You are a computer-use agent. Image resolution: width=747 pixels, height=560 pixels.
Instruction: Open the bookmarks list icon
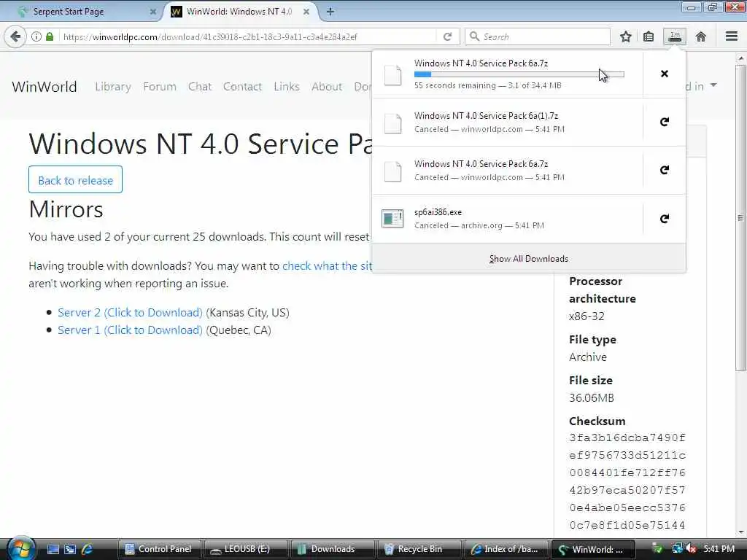pos(649,36)
